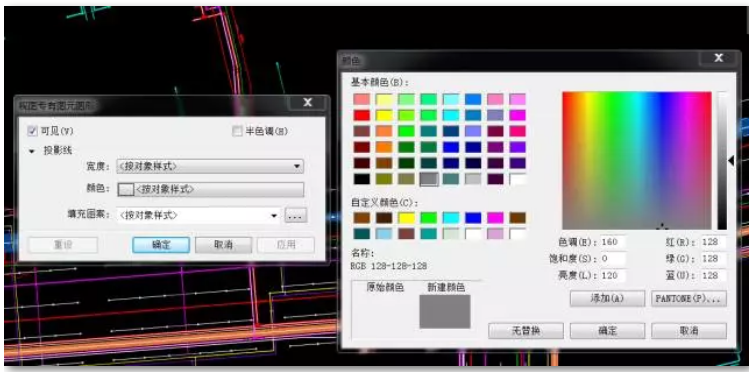
Task: Choose the magenta custom color swatch
Action: point(495,218)
